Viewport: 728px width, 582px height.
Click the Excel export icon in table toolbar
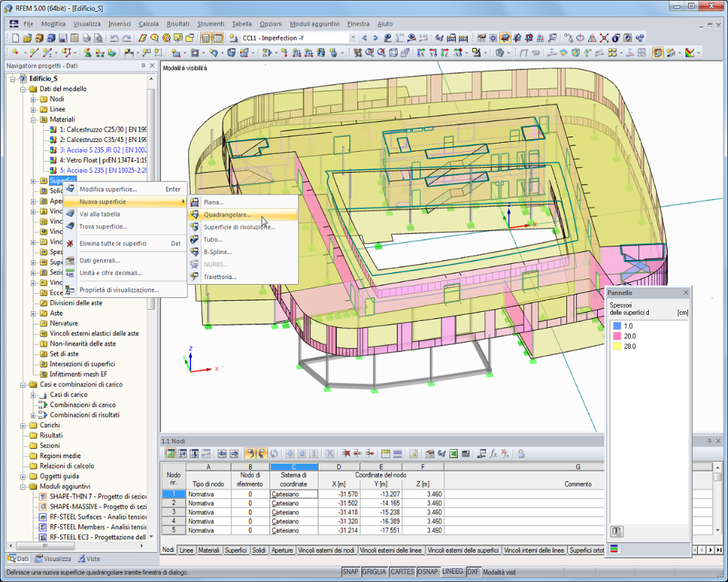click(454, 454)
